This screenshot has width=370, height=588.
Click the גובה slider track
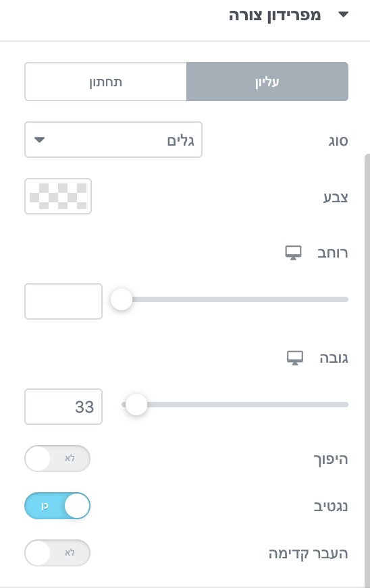(x=235, y=405)
